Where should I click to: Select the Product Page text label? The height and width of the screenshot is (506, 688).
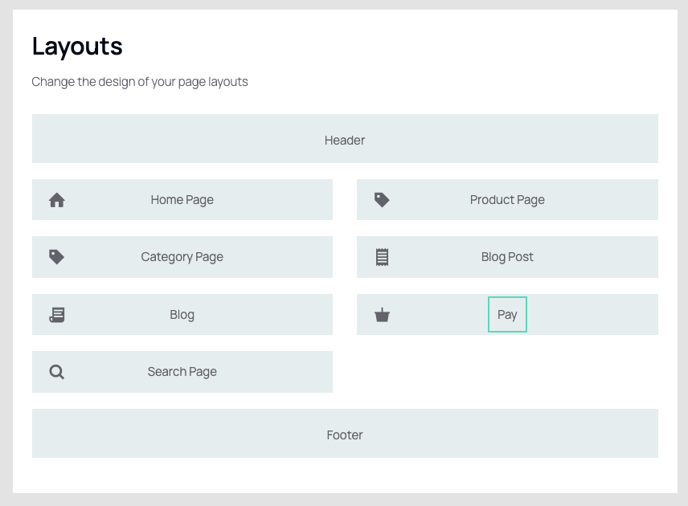[507, 200]
